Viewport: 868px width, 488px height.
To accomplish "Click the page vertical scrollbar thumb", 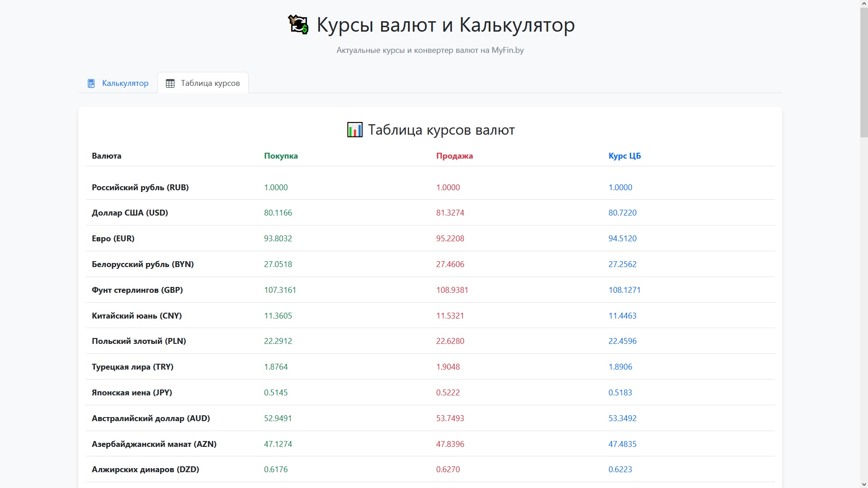I will pos(863,72).
